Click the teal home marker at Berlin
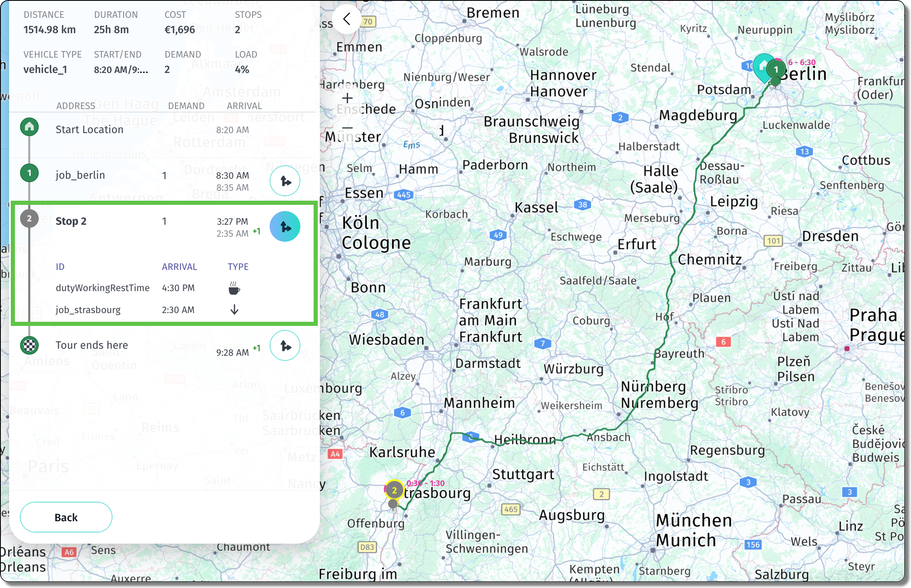Image resolution: width=911 pixels, height=588 pixels. [763, 68]
